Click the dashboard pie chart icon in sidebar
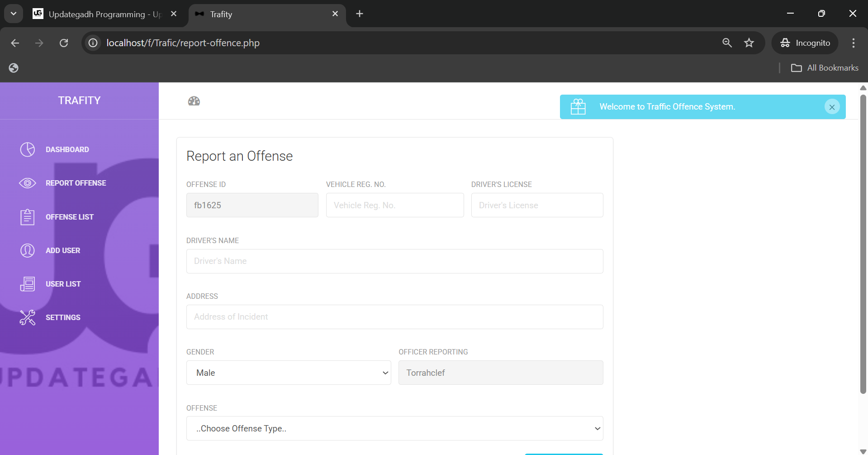 (28, 149)
